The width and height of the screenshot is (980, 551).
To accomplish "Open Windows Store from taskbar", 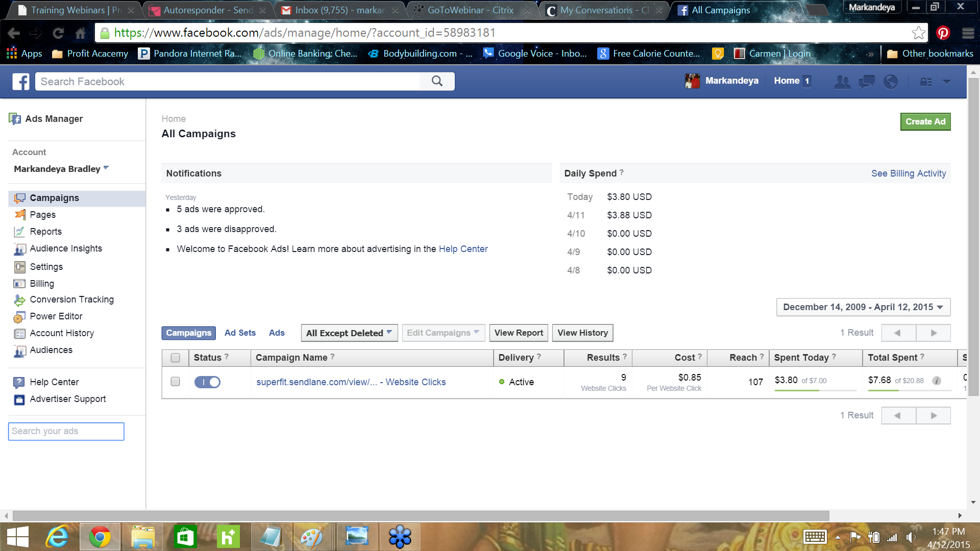I will point(185,537).
